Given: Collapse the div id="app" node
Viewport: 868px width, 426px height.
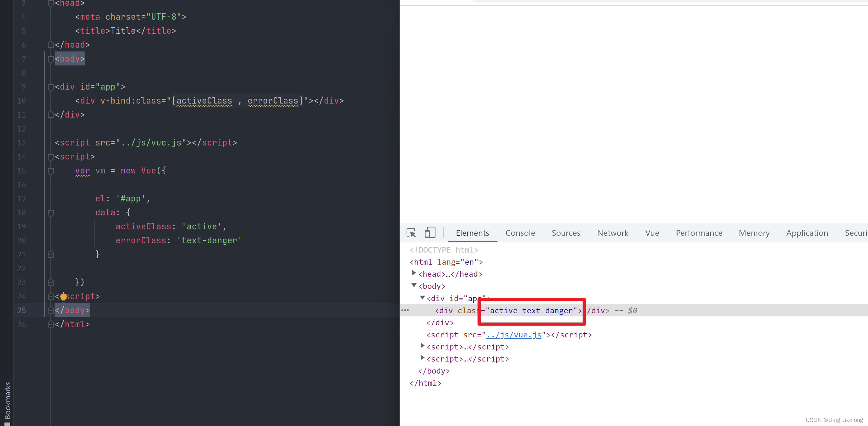Looking at the screenshot, I should 422,298.
